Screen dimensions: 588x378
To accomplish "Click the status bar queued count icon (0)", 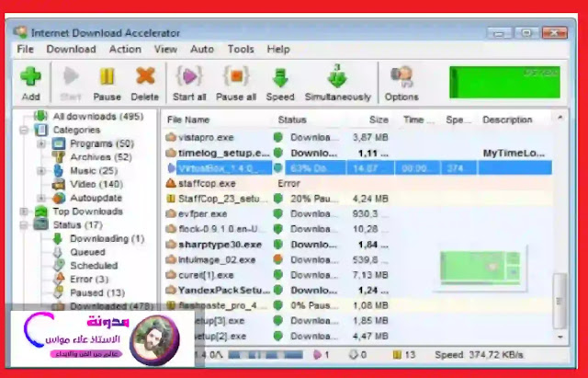I will (353, 355).
